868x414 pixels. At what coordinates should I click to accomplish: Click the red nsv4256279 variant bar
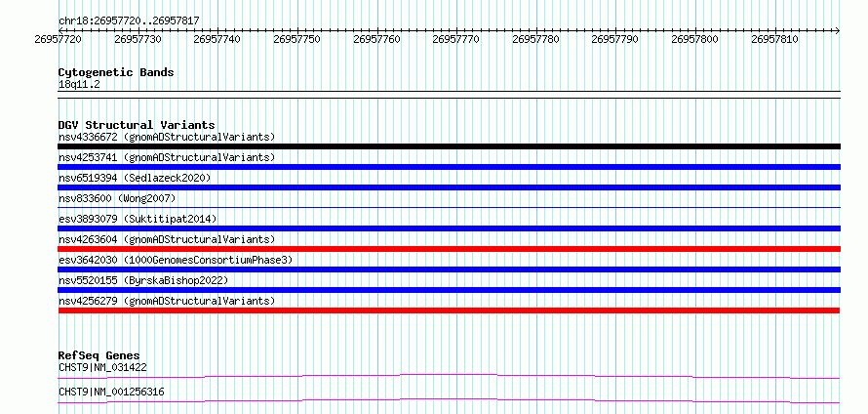tap(449, 310)
